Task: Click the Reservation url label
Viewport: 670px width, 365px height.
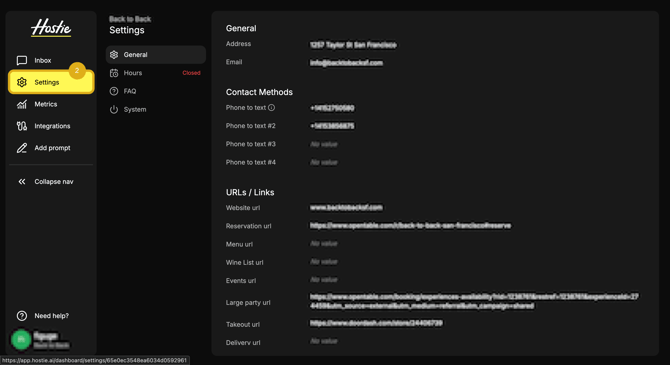Action: 249,226
